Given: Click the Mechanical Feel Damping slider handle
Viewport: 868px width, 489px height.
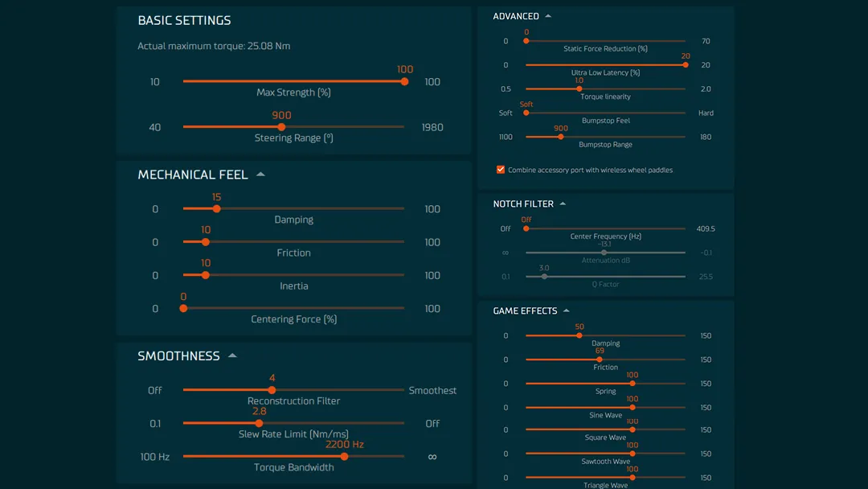Looking at the screenshot, I should click(216, 209).
